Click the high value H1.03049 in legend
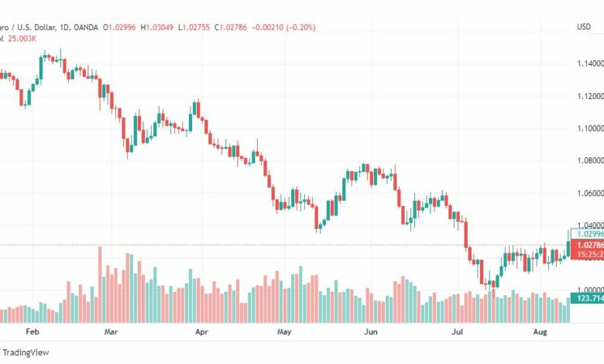This screenshot has width=604, height=364. tap(156, 27)
